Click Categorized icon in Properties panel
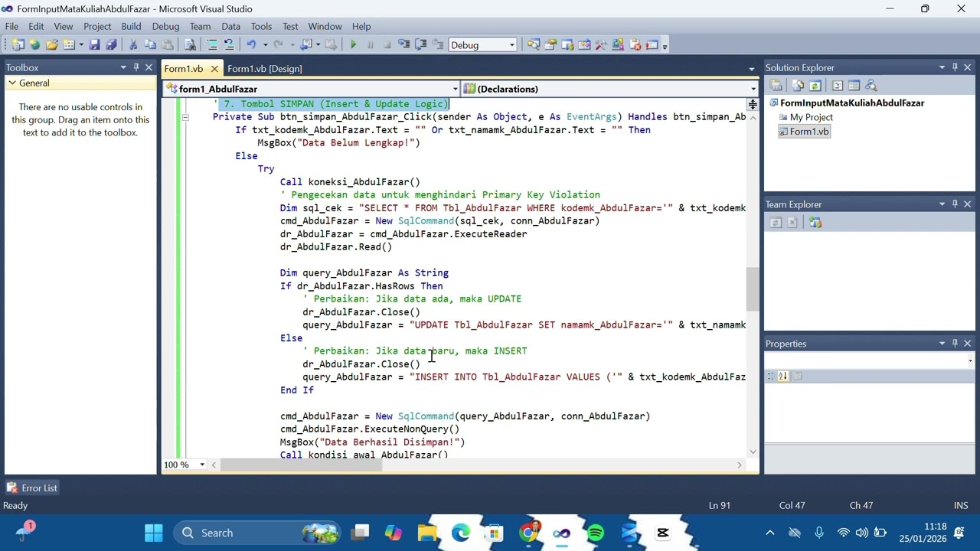The height and width of the screenshot is (551, 980). pos(771,376)
